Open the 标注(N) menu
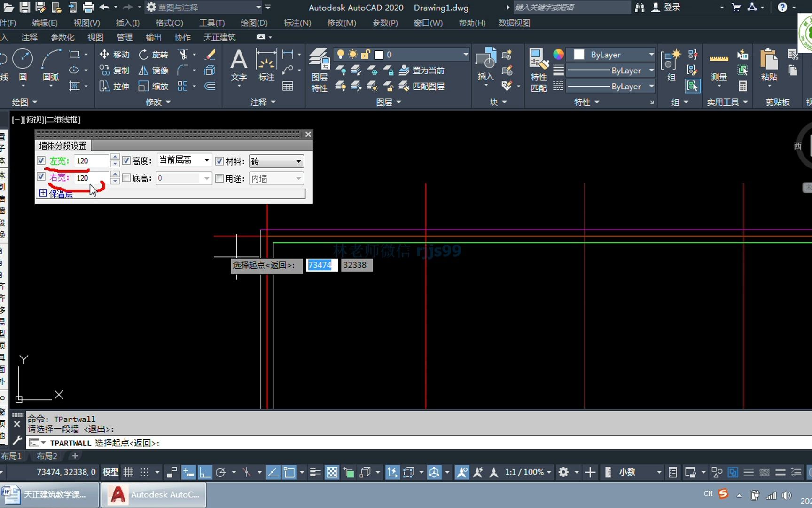This screenshot has width=812, height=508. 297,23
